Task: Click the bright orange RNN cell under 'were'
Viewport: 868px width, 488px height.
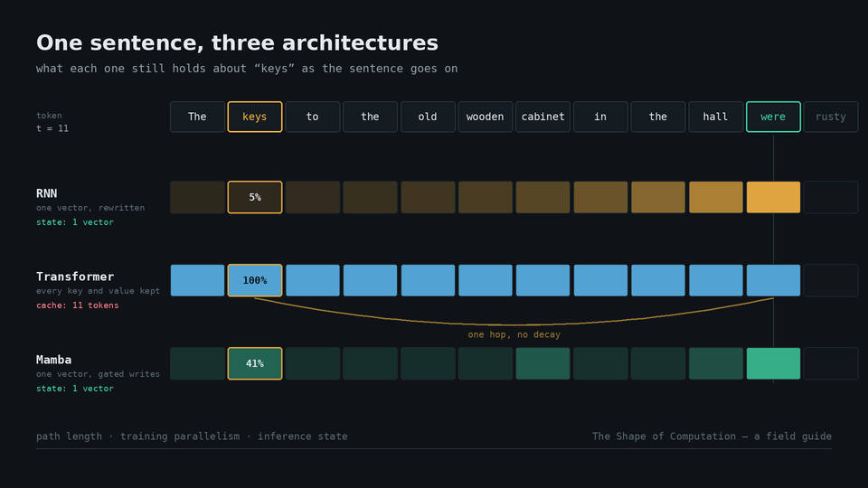Action: [x=773, y=197]
